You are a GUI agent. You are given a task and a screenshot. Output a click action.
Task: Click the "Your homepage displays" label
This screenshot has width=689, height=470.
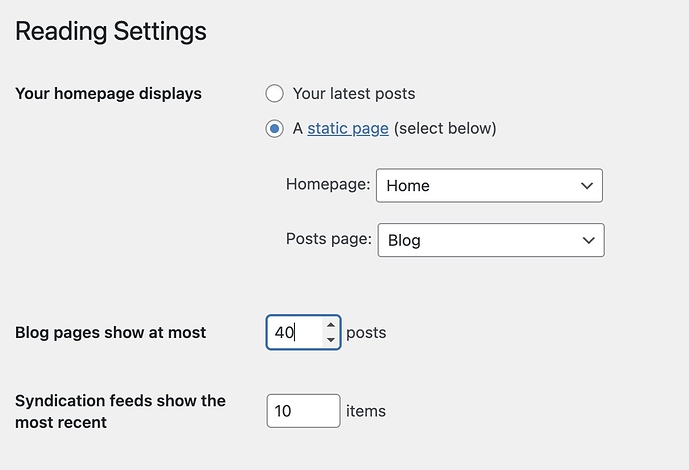(x=108, y=94)
